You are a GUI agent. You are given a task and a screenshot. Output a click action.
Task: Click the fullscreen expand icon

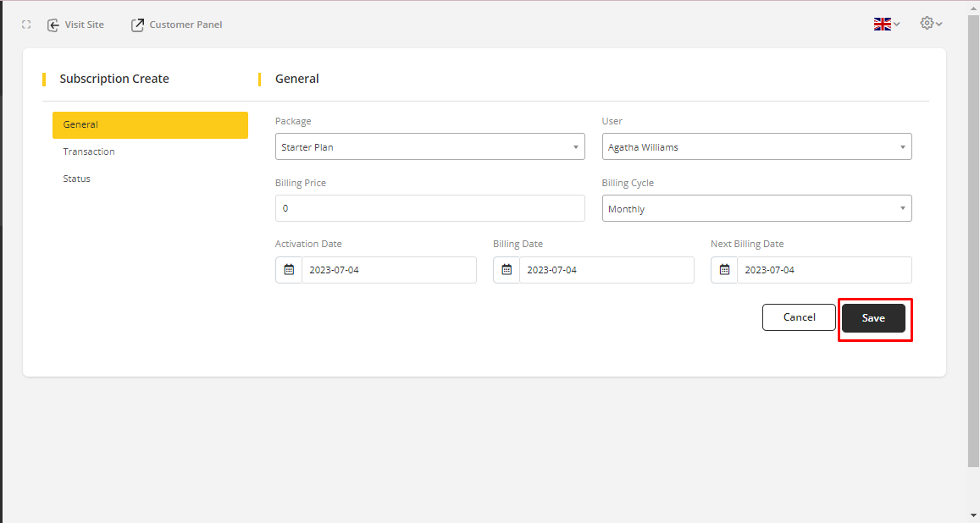pyautogui.click(x=26, y=25)
